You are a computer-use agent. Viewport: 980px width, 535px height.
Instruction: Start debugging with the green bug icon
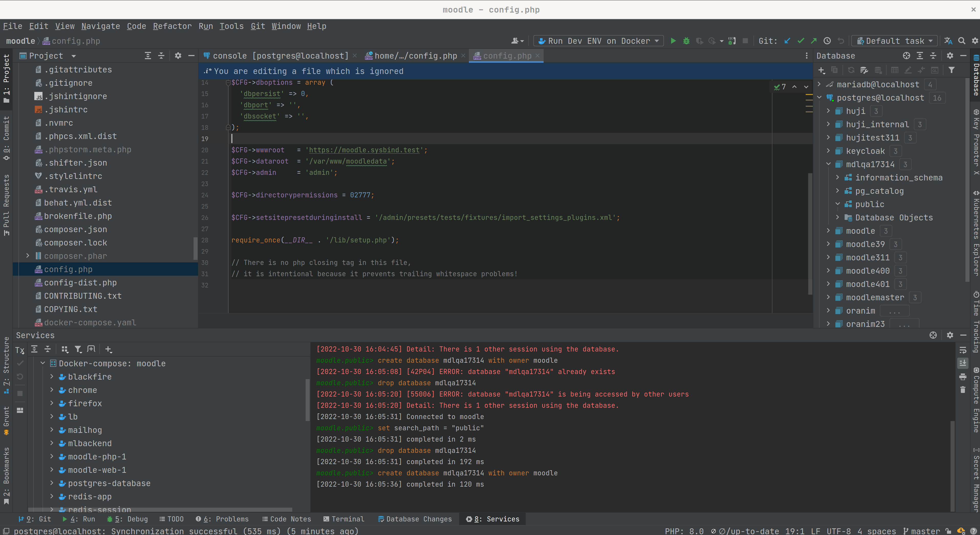tap(686, 41)
